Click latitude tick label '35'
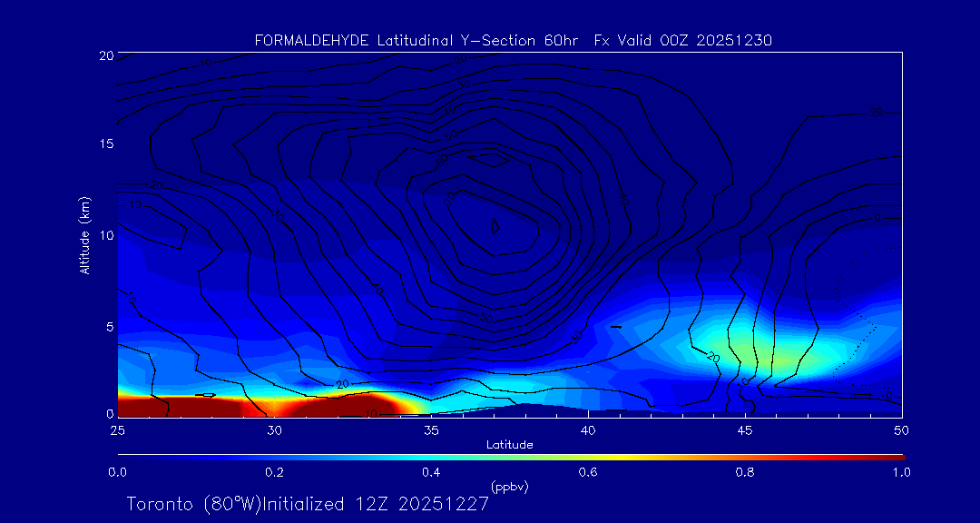The width and height of the screenshot is (980, 523). point(431,430)
